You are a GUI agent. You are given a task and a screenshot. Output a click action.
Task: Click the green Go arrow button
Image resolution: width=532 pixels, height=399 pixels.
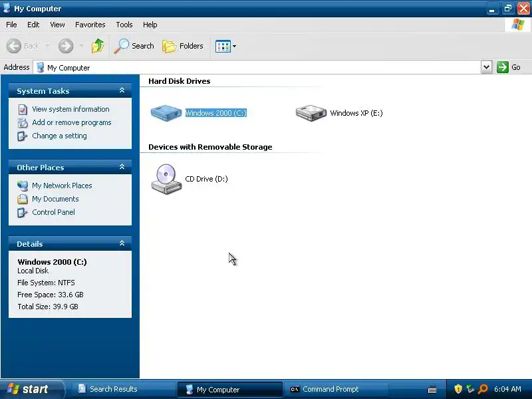[503, 67]
